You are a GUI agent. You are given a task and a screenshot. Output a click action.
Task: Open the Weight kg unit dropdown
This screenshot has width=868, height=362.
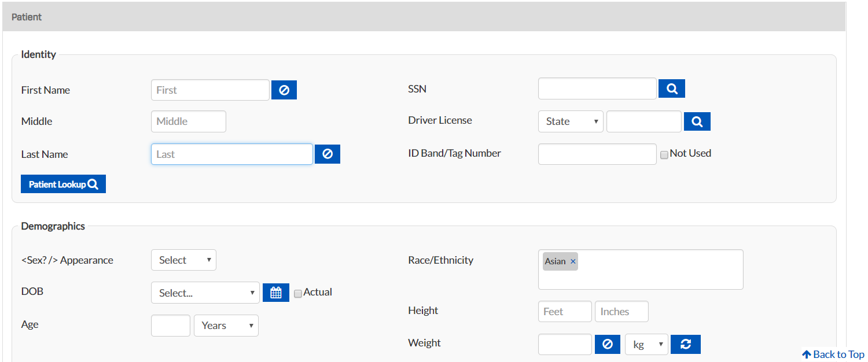pyautogui.click(x=646, y=345)
